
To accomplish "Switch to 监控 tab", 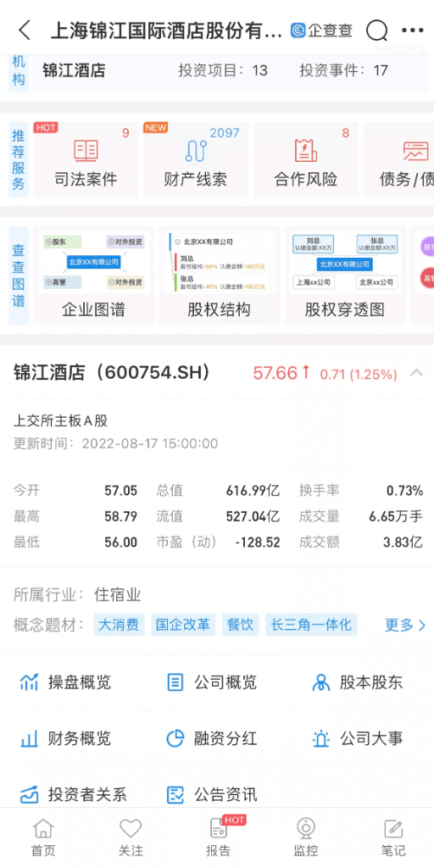I will click(305, 837).
